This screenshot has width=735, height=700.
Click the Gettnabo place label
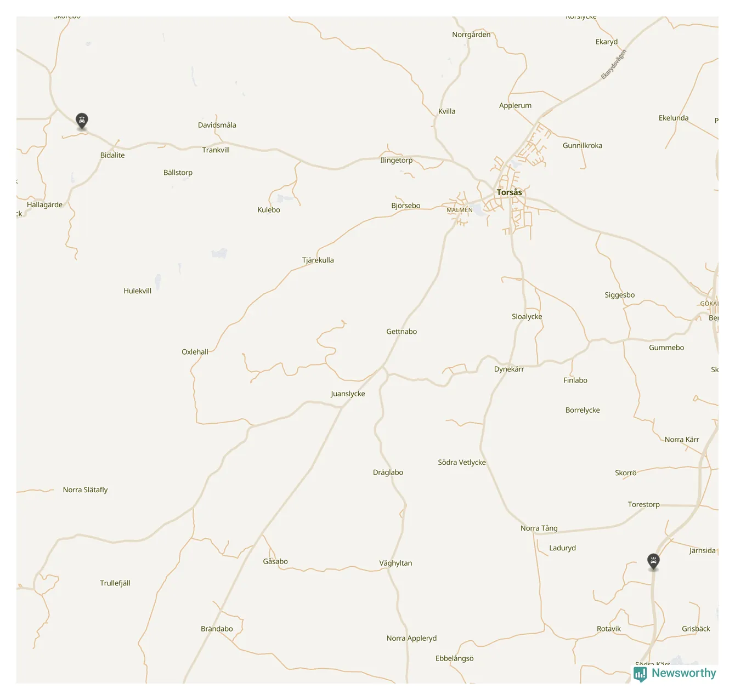pyautogui.click(x=402, y=332)
